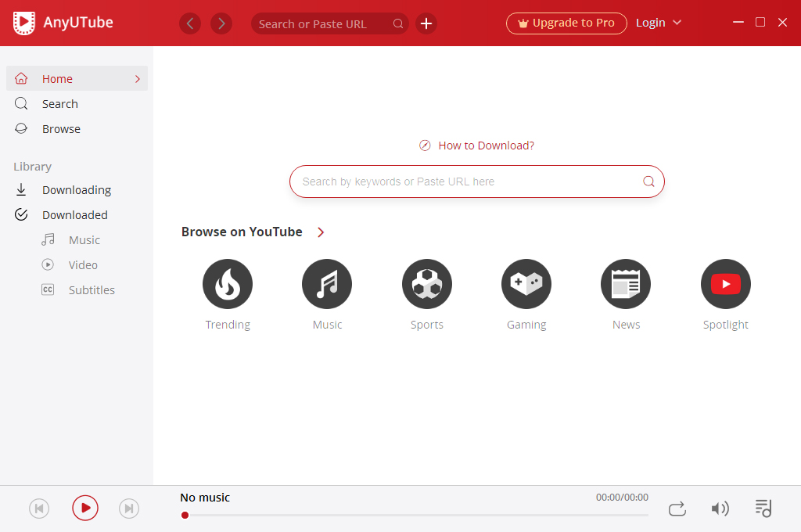Select Home in the sidebar
801x532 pixels.
click(x=77, y=79)
